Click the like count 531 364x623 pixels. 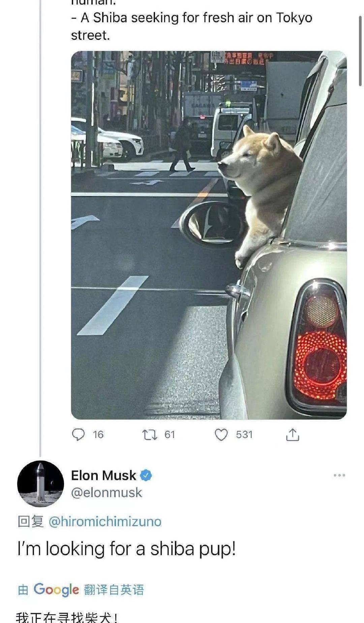[x=244, y=435]
